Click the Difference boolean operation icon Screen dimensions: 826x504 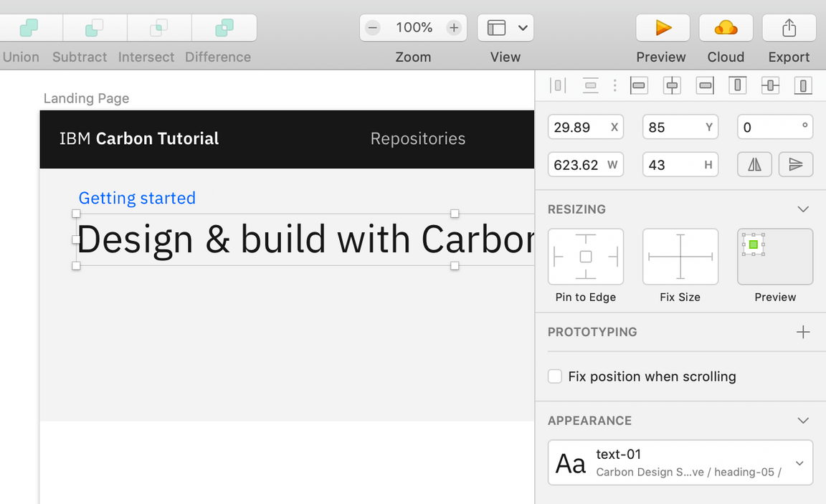coord(224,28)
